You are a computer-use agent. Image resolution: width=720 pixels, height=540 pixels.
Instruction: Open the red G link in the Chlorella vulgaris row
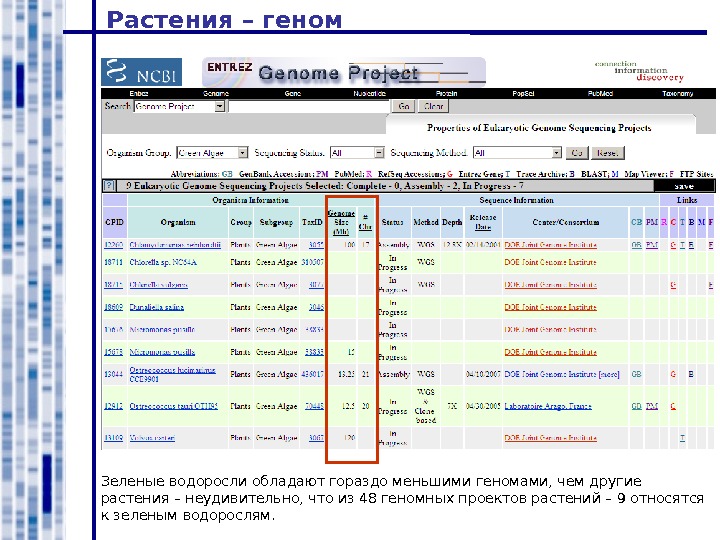(x=673, y=285)
